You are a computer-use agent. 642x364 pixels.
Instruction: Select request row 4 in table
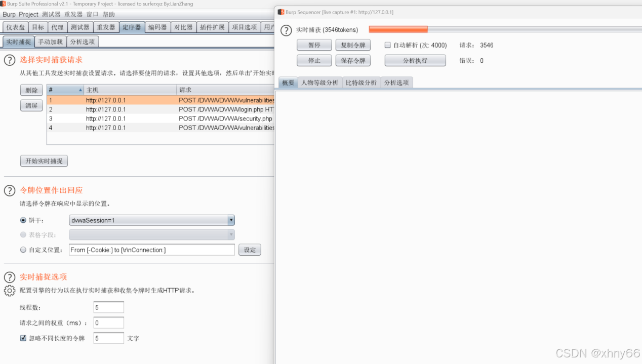(160, 128)
